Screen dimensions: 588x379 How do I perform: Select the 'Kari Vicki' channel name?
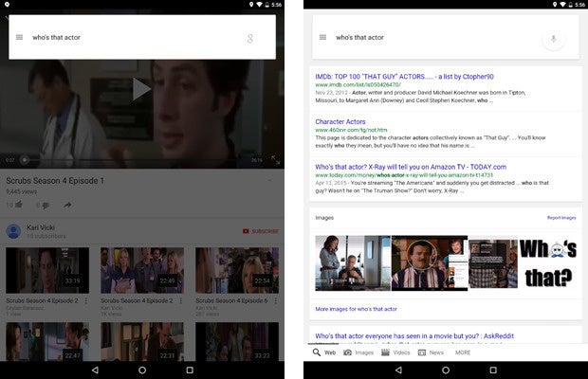point(41,227)
